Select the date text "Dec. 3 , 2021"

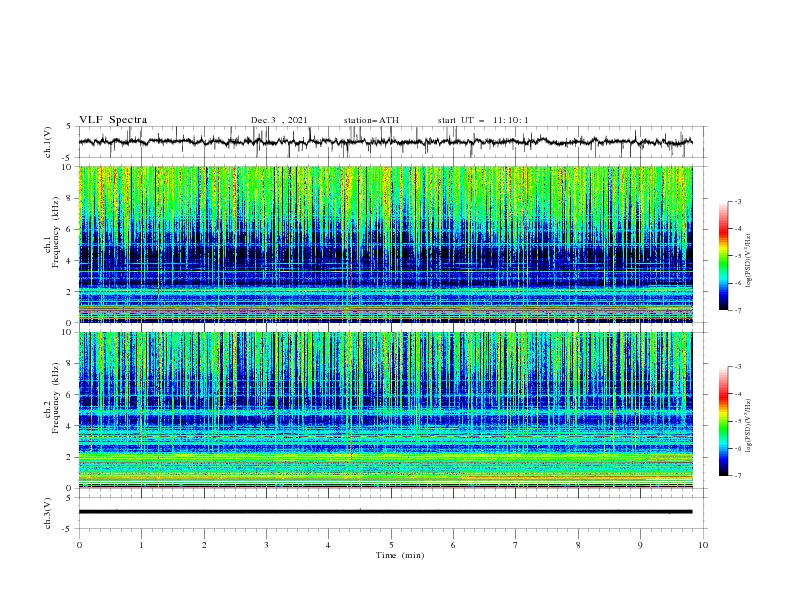[279, 120]
